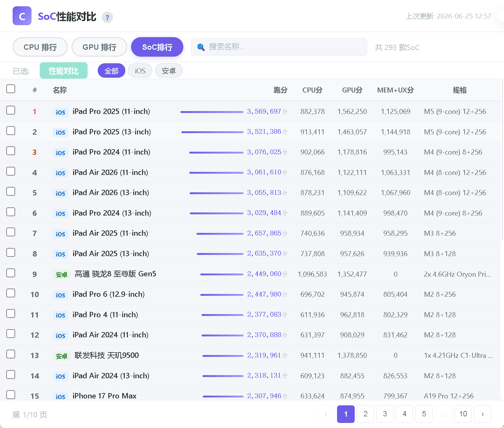Click the score bar for iPad Air 2025 (11-inch)

tap(220, 234)
